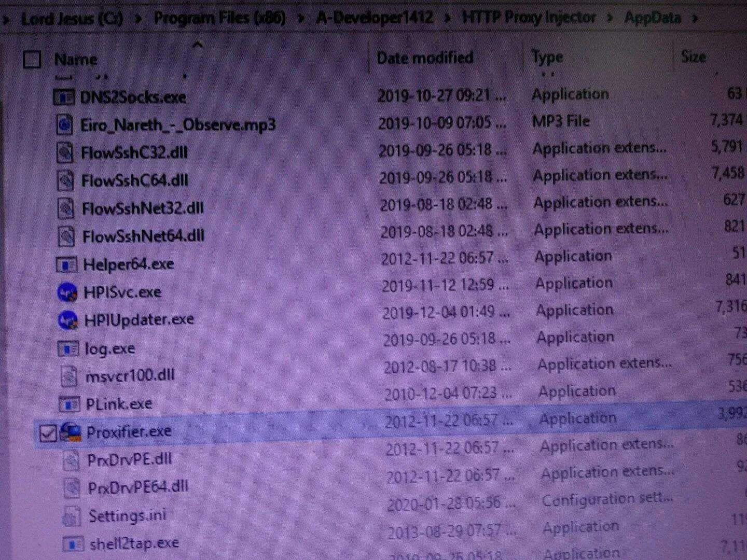Click the HPISvc.exe application icon

coord(67,292)
